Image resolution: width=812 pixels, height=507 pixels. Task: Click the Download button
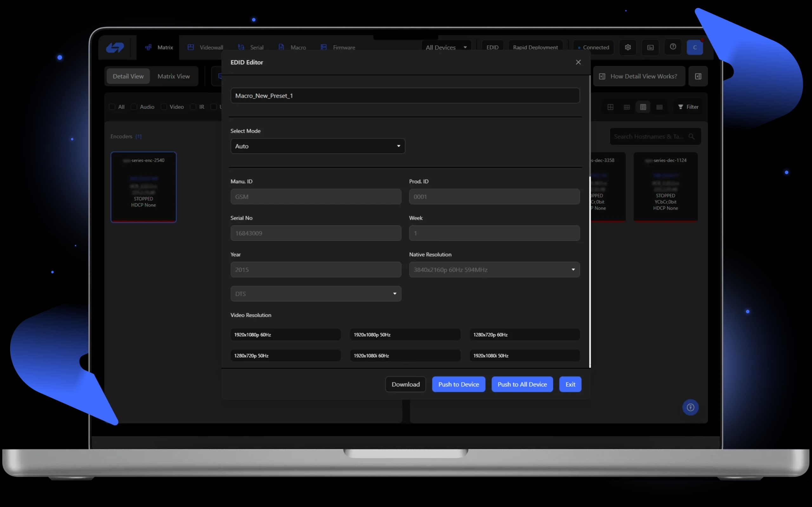tap(405, 384)
